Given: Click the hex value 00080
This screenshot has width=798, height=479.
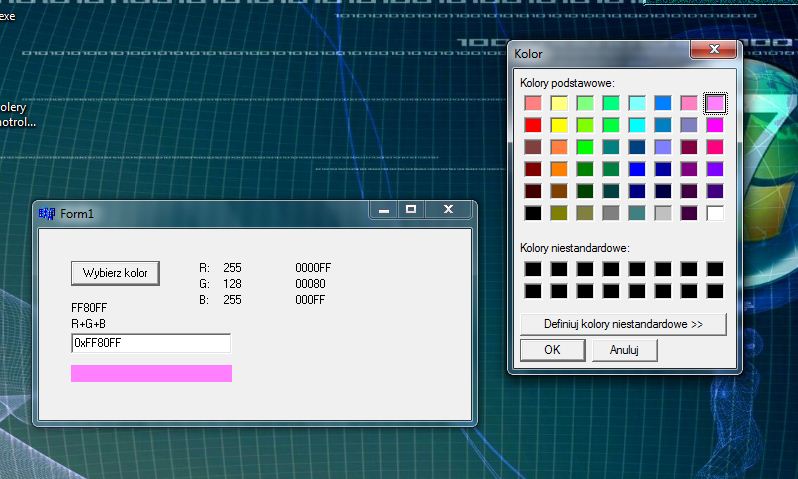Looking at the screenshot, I should (x=310, y=284).
